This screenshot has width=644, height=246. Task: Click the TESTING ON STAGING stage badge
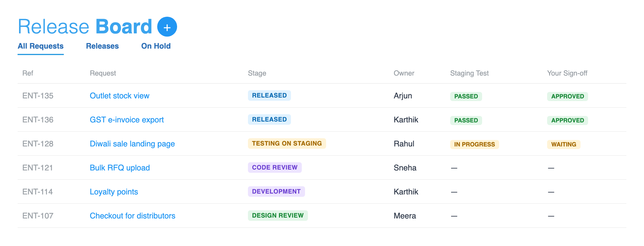[287, 143]
